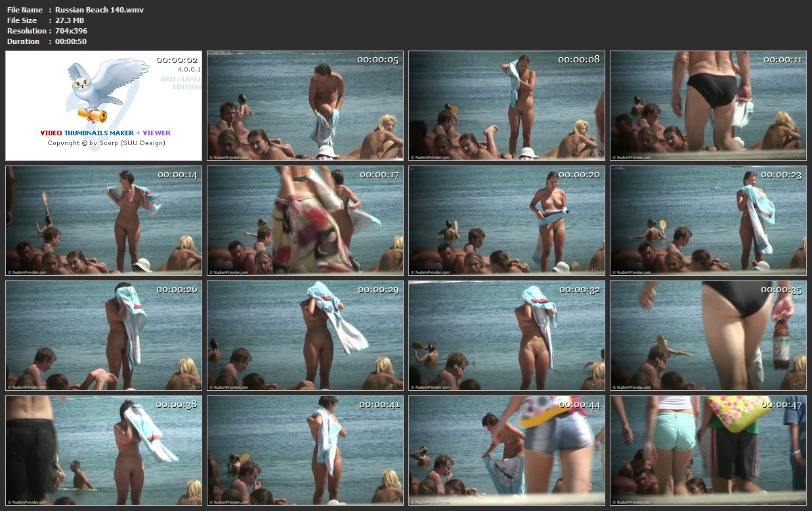Select the thumbnail stamped 00:00:05
This screenshot has width=812, height=511.
coord(305,106)
